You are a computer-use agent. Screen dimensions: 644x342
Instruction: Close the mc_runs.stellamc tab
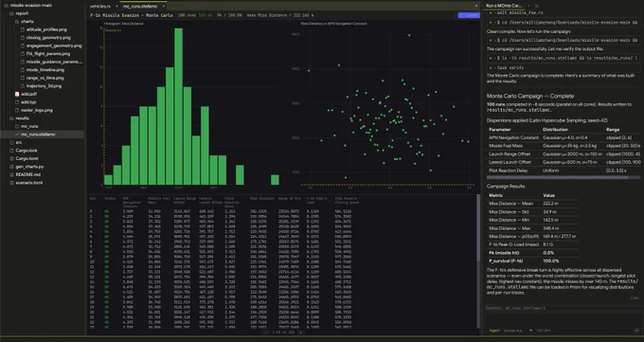(x=164, y=7)
